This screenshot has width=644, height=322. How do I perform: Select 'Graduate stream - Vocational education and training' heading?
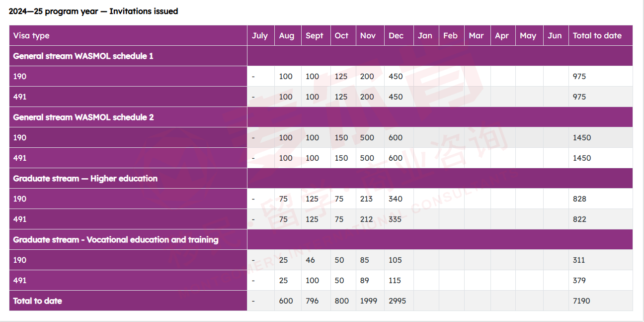point(116,240)
